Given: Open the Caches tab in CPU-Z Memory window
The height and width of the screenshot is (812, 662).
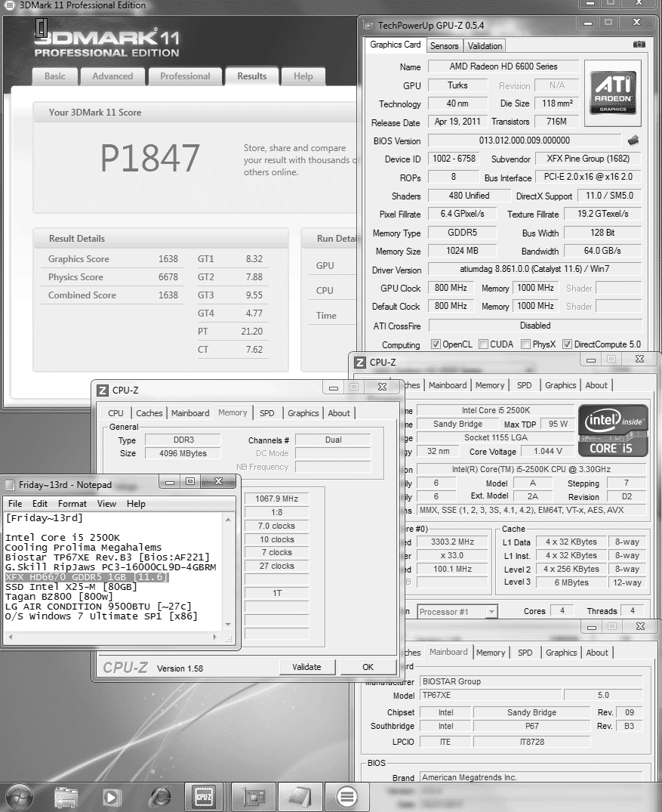Looking at the screenshot, I should (x=149, y=413).
